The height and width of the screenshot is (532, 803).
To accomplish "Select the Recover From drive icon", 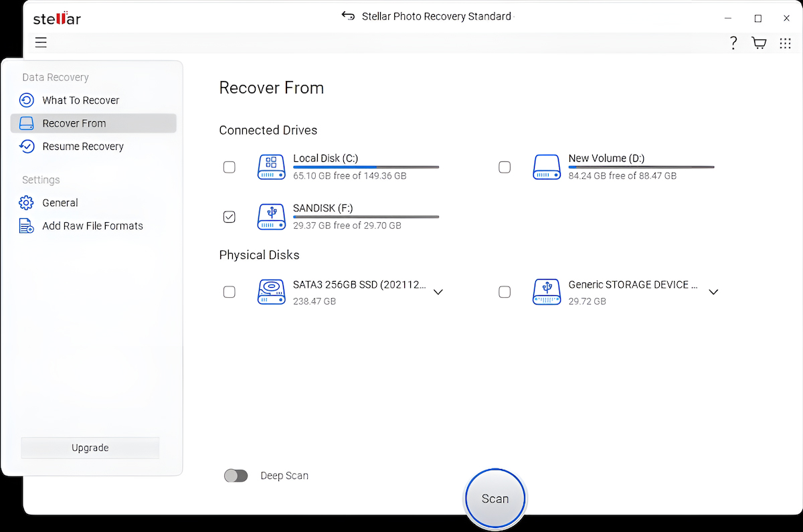I will tap(26, 123).
